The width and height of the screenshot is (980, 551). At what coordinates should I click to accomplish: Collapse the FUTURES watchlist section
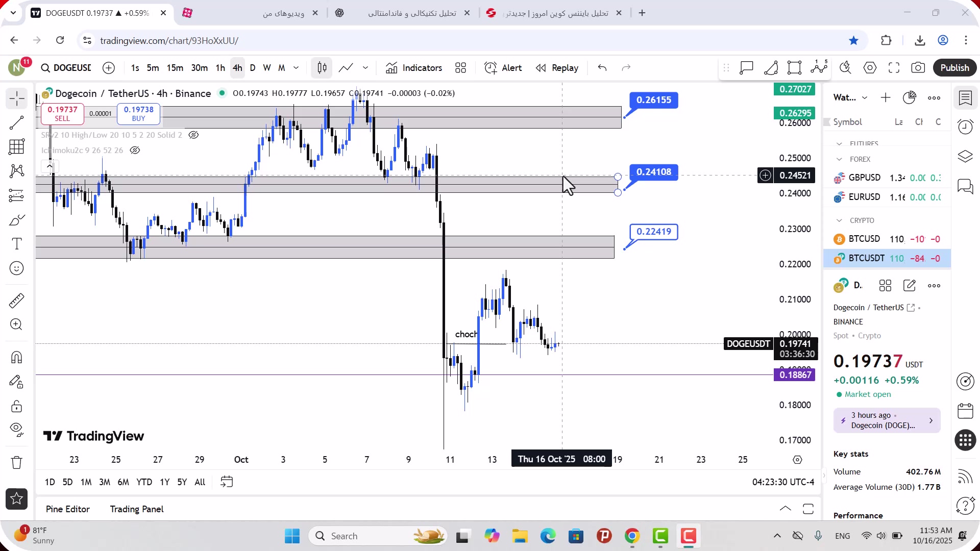point(839,144)
